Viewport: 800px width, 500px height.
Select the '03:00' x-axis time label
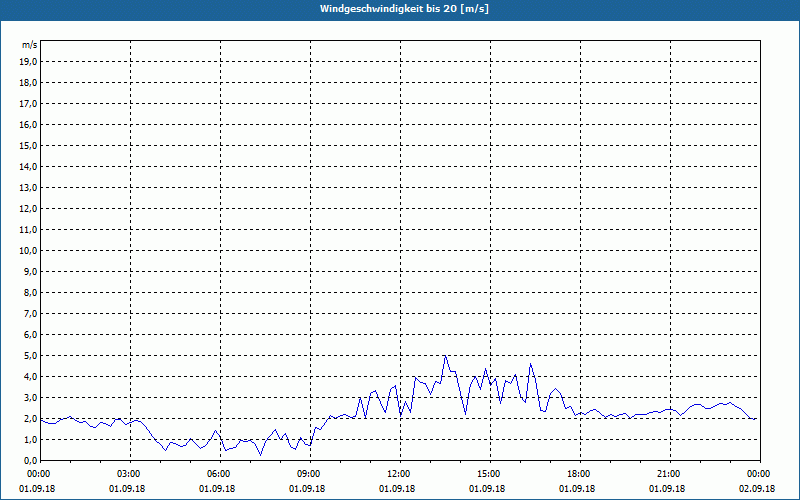click(131, 474)
